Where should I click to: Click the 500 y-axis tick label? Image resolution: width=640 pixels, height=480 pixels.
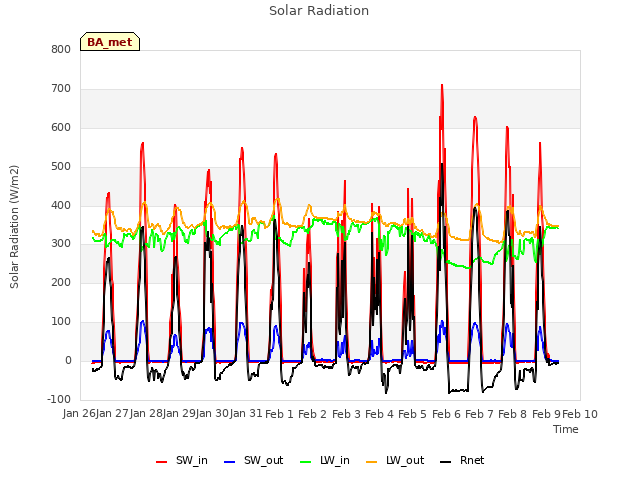tap(61, 167)
